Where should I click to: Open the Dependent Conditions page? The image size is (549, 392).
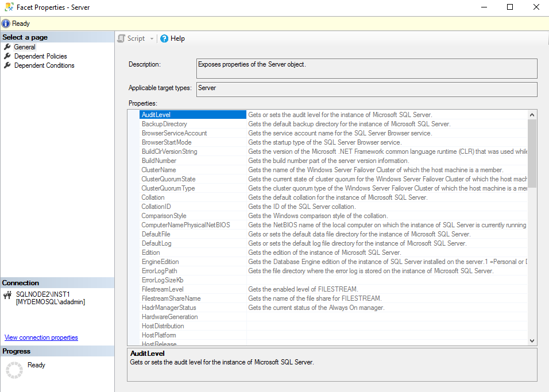click(x=44, y=65)
